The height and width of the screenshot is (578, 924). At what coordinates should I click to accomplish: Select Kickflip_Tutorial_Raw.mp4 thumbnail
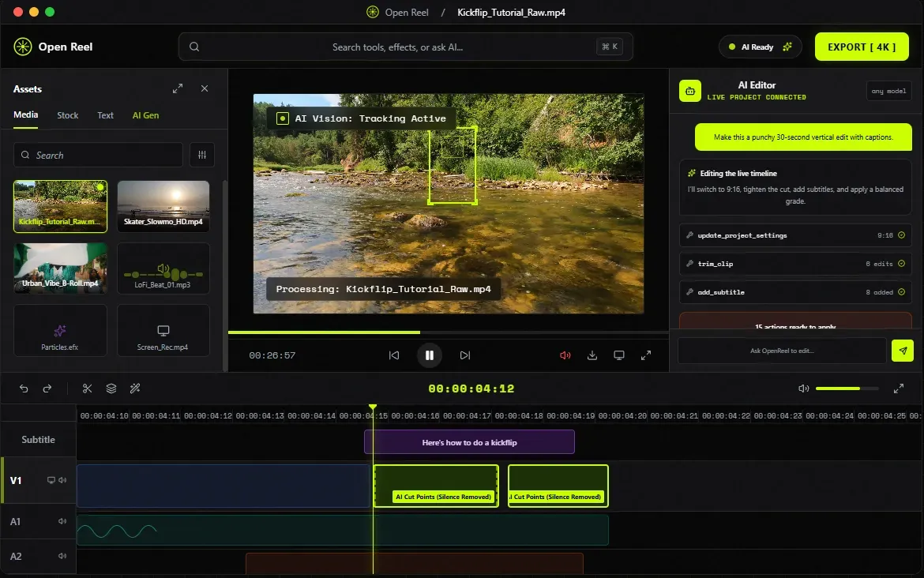coord(60,206)
